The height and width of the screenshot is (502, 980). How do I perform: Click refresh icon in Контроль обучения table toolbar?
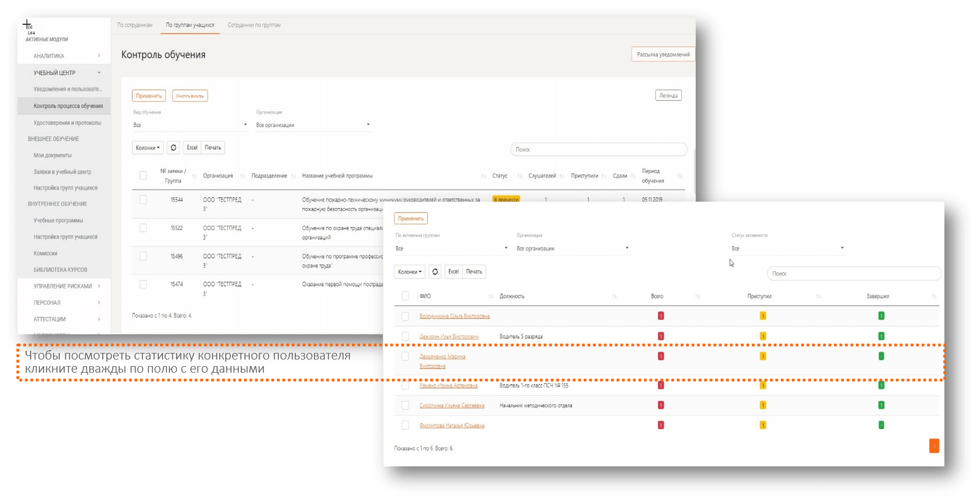coord(173,147)
